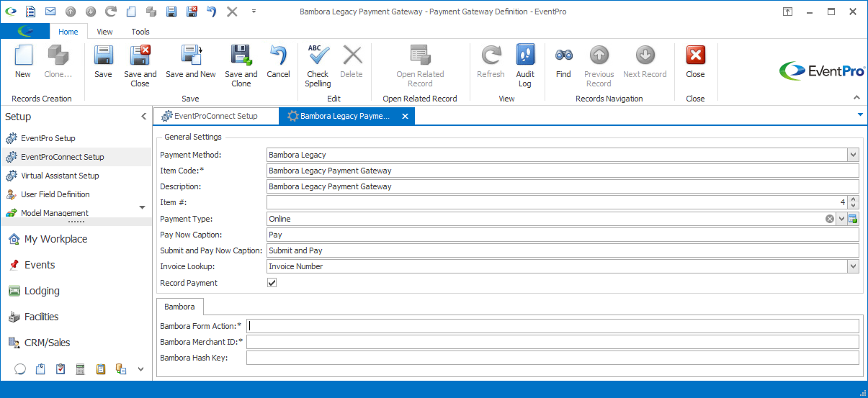Click the small save-and-close icon in quick access toolbar

[192, 12]
